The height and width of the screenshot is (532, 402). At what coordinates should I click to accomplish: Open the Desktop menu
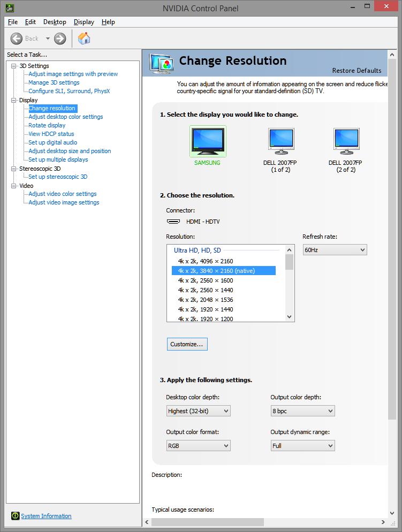pos(55,22)
